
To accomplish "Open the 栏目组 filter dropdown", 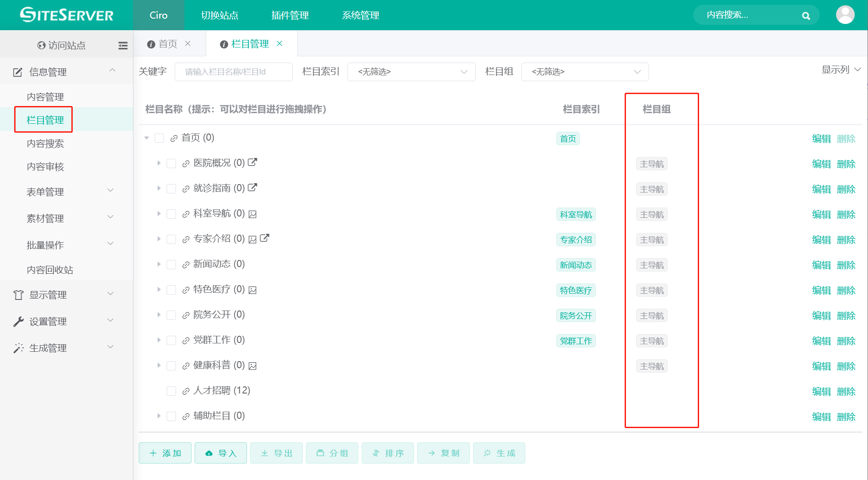I will [x=584, y=71].
